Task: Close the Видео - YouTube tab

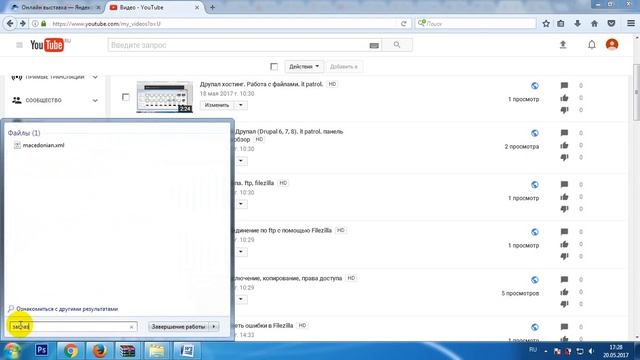Action: point(197,7)
